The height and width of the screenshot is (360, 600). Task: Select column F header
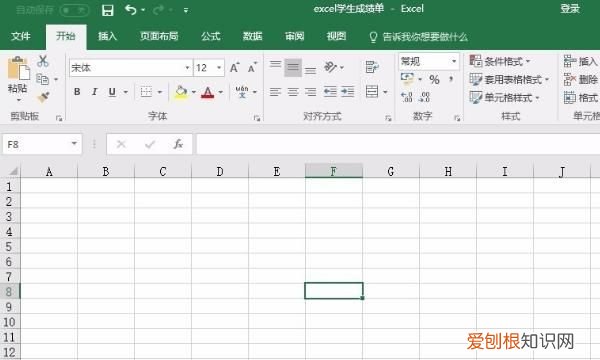[x=334, y=171]
